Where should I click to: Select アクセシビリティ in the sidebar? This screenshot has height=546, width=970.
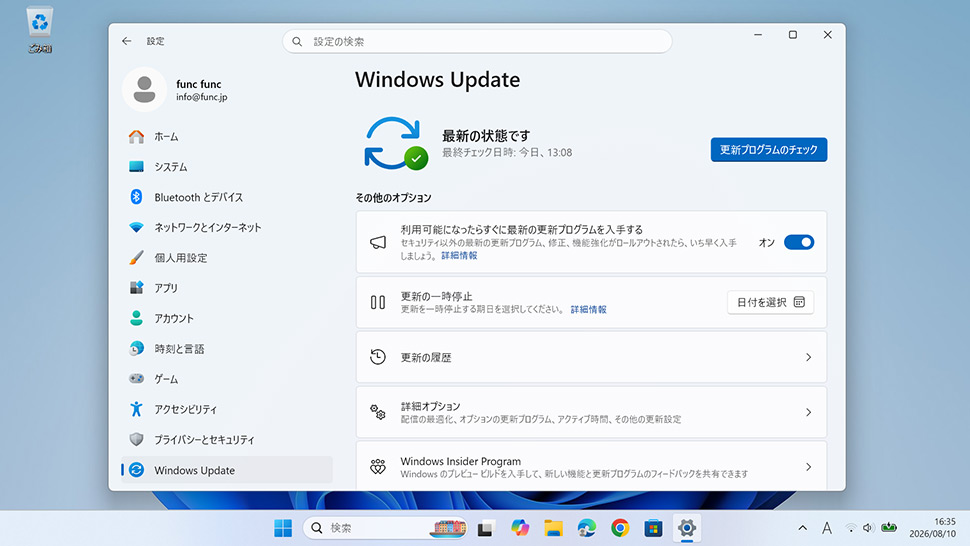point(227,409)
